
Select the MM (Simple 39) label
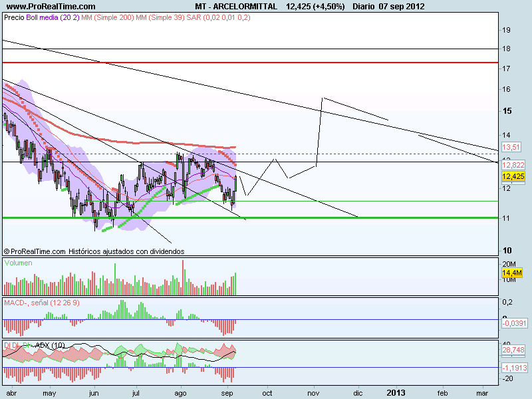[160, 17]
